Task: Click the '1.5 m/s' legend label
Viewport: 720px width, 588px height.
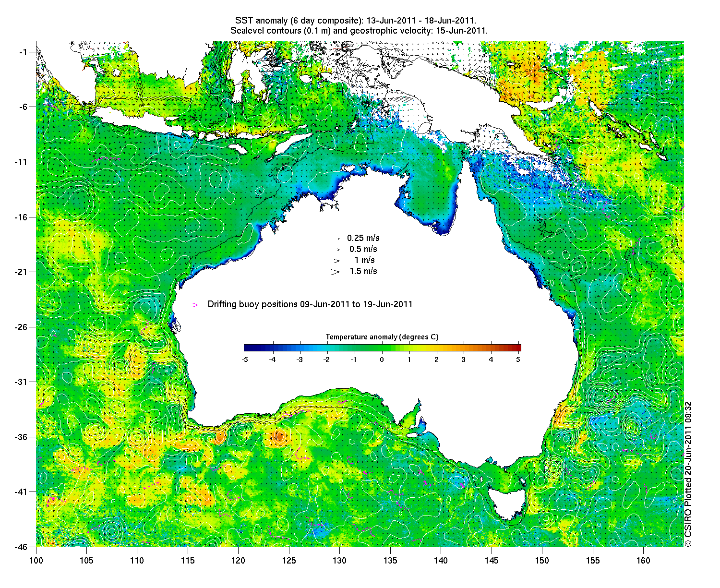Action: point(363,271)
